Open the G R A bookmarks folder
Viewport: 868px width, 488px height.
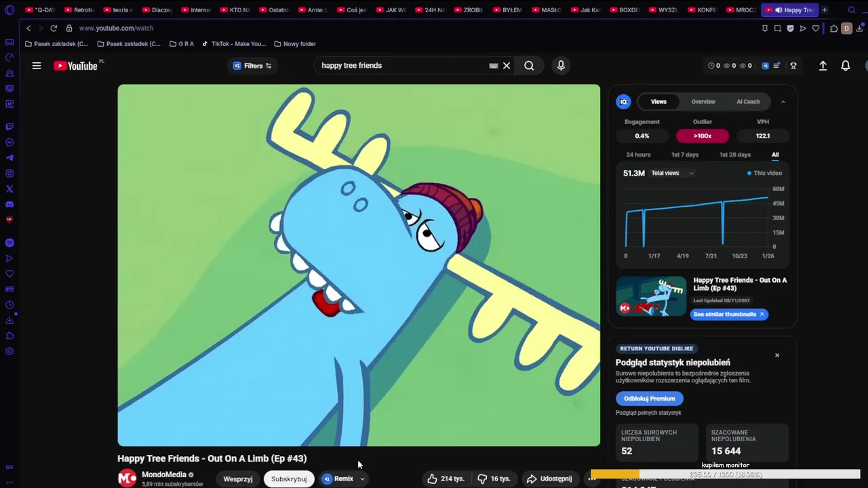pos(182,44)
